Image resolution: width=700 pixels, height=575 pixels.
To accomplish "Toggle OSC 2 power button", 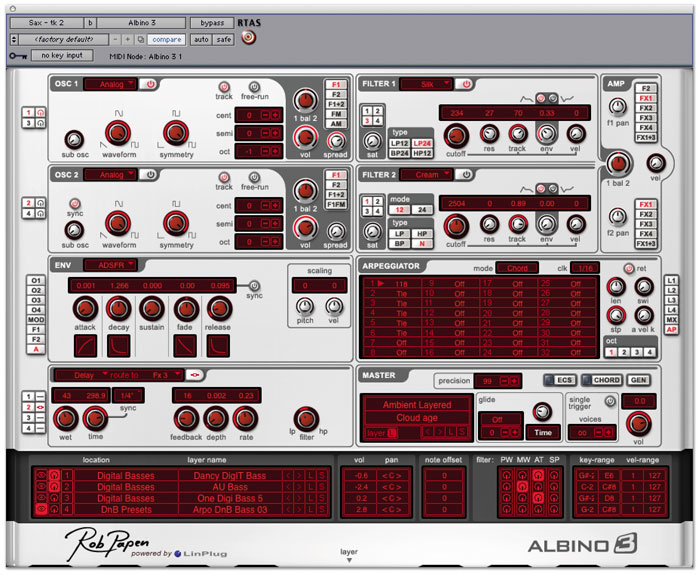I will tap(150, 175).
